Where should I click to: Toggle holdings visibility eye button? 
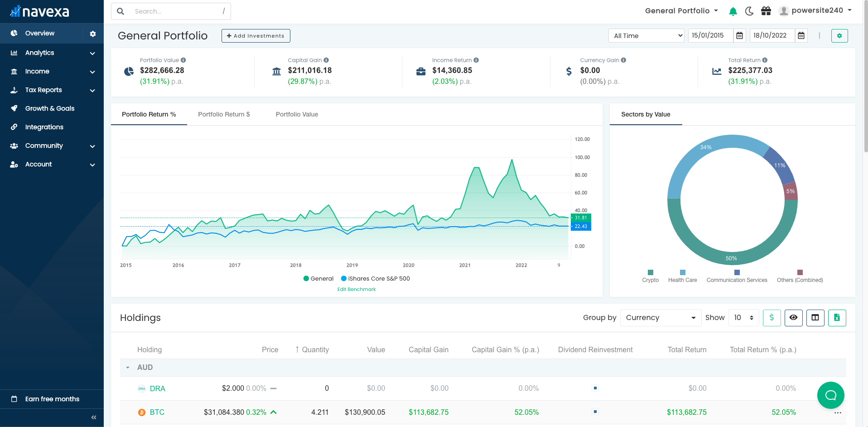pyautogui.click(x=793, y=318)
